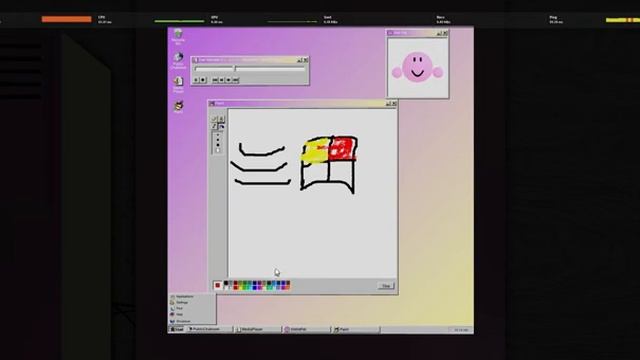The width and height of the screenshot is (640, 360).
Task: Open Applications in the Start menu
Action: (x=192, y=297)
